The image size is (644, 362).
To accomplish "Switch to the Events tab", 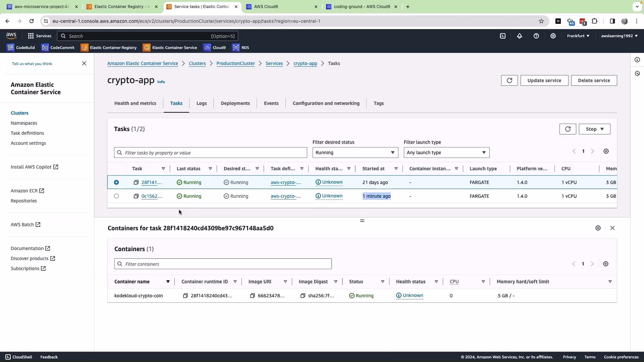I will pyautogui.click(x=271, y=103).
